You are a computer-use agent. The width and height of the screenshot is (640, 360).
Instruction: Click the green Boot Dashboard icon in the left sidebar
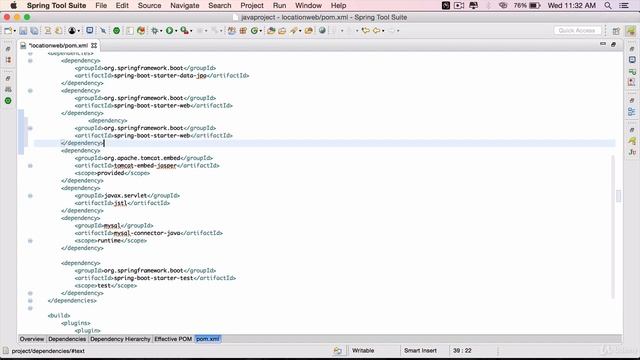click(x=8, y=101)
